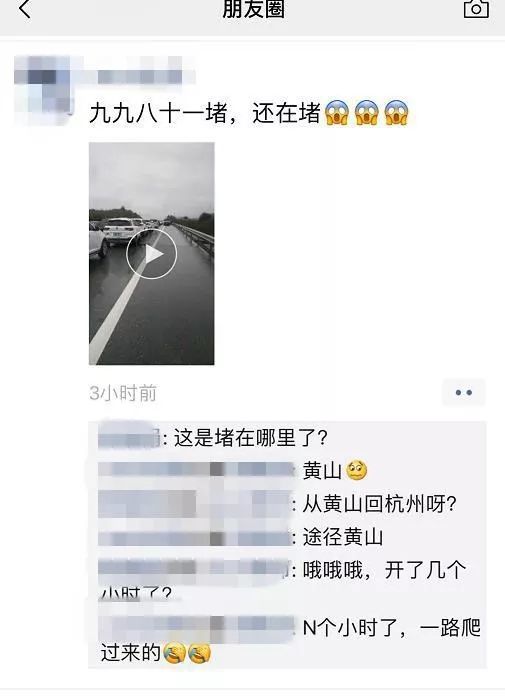The width and height of the screenshot is (505, 700).
Task: Play the traffic jam video
Action: [151, 254]
